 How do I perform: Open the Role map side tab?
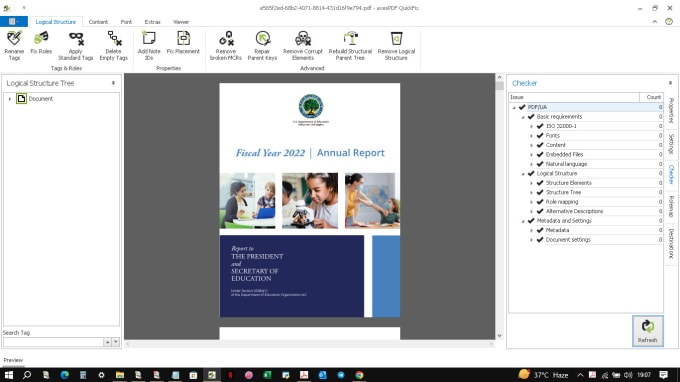(x=671, y=206)
